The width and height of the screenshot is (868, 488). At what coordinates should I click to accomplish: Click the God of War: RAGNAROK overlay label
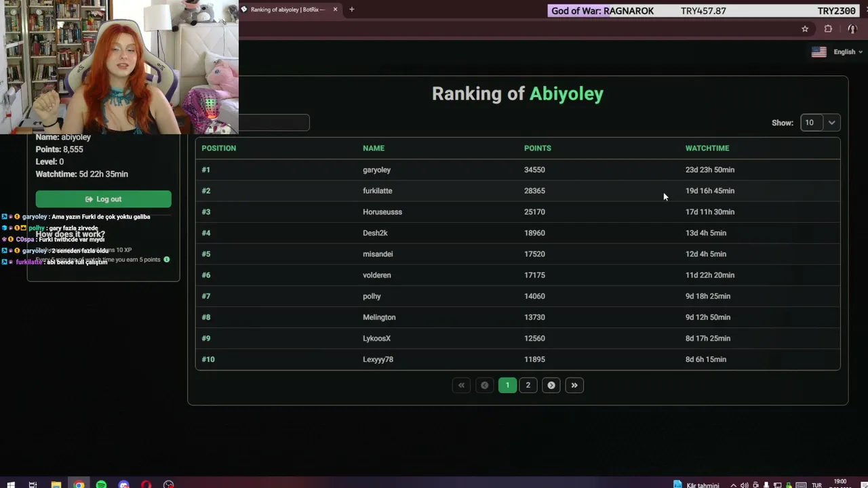click(x=603, y=11)
